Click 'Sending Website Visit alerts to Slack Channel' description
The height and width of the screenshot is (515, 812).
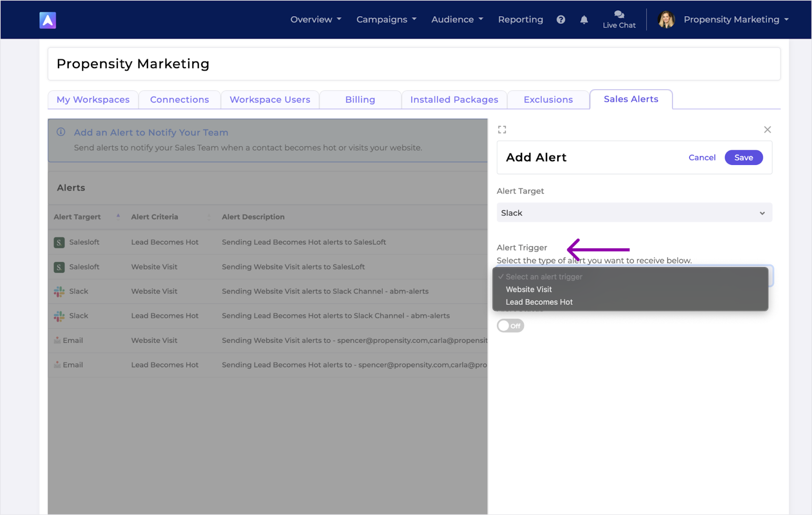pos(325,292)
